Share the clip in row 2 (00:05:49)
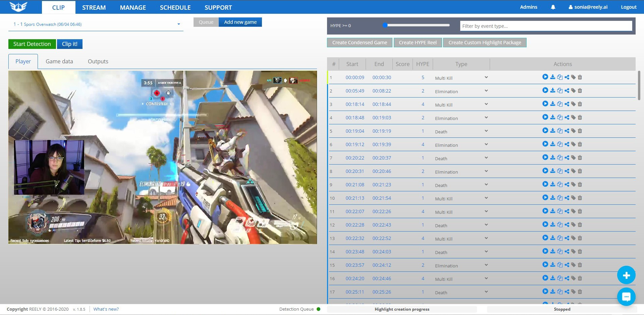 [567, 90]
